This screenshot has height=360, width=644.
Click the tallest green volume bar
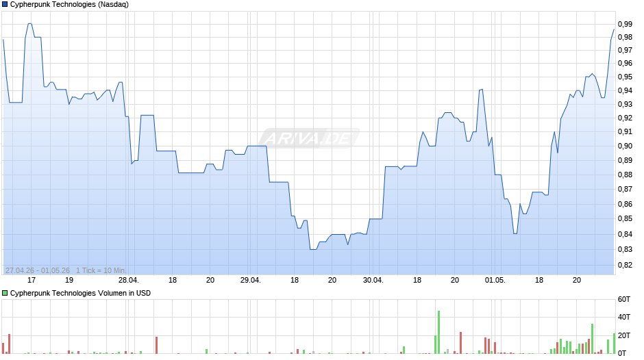pyautogui.click(x=438, y=332)
